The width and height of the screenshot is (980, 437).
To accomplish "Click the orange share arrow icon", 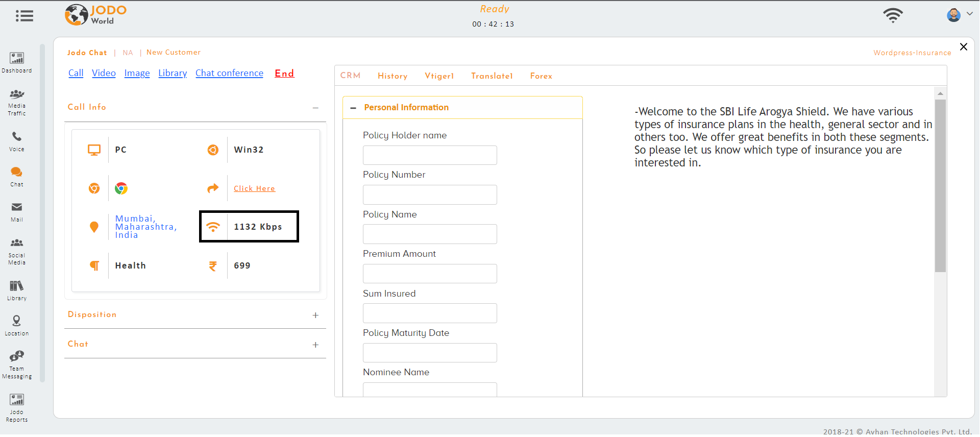I will coord(213,188).
